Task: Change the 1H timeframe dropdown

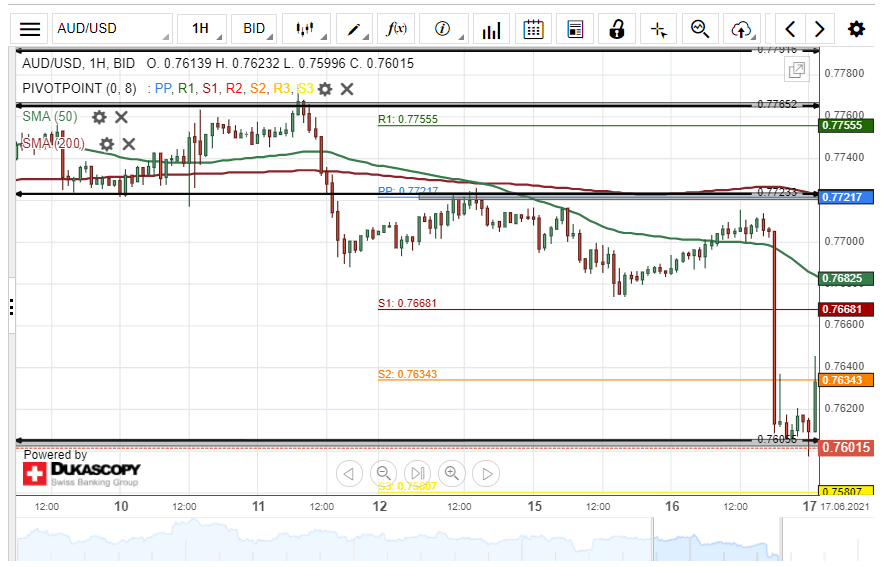Action: (x=202, y=29)
